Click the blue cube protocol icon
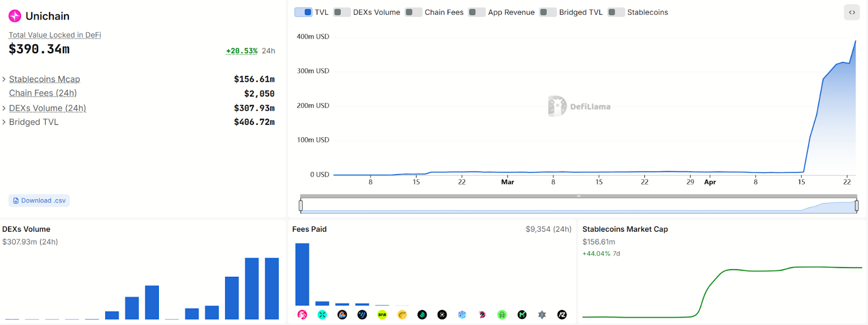 click(462, 315)
